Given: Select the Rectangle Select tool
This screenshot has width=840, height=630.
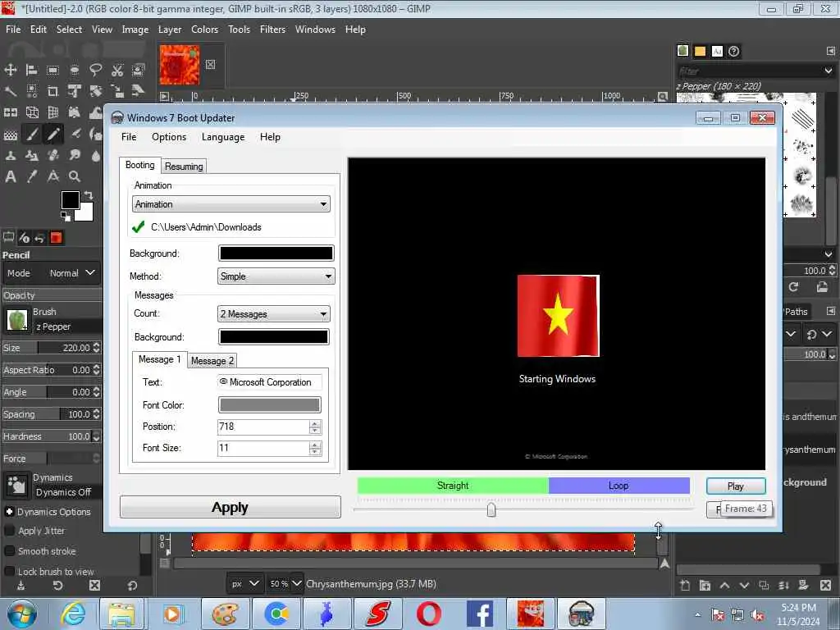Looking at the screenshot, I should point(52,70).
